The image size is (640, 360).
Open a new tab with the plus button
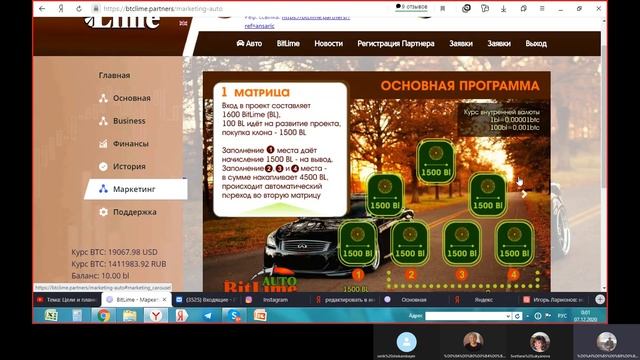[x=600, y=300]
